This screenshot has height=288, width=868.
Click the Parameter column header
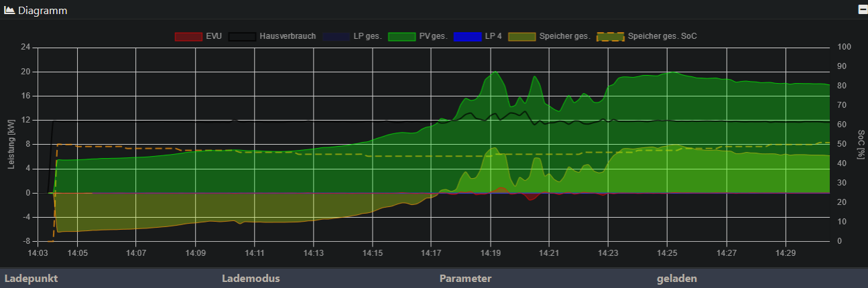pyautogui.click(x=465, y=279)
